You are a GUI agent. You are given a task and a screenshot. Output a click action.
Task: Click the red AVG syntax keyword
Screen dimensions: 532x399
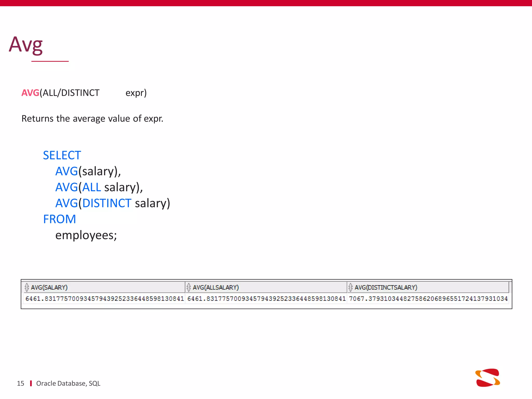pos(30,93)
